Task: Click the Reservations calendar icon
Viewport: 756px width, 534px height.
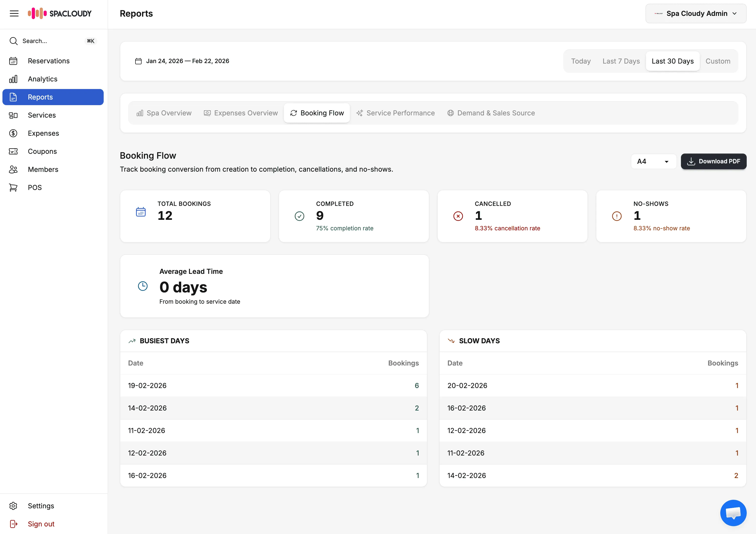Action: [x=13, y=61]
